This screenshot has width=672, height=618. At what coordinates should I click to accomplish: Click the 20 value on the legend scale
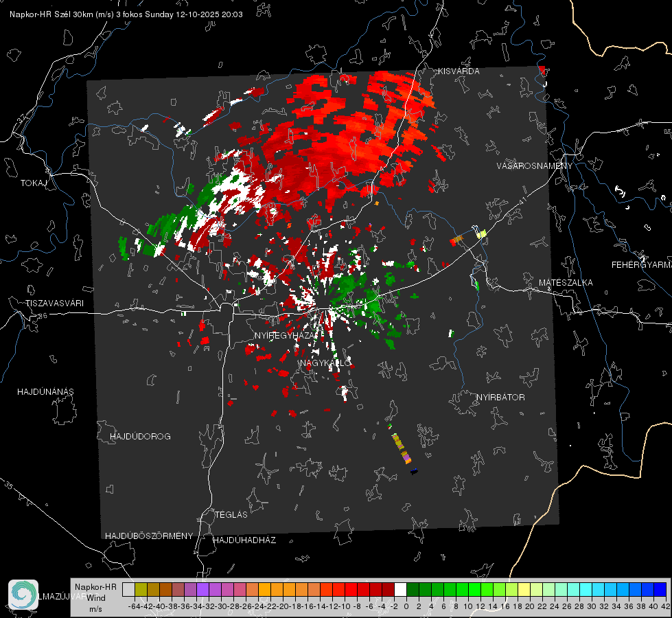tap(530, 606)
